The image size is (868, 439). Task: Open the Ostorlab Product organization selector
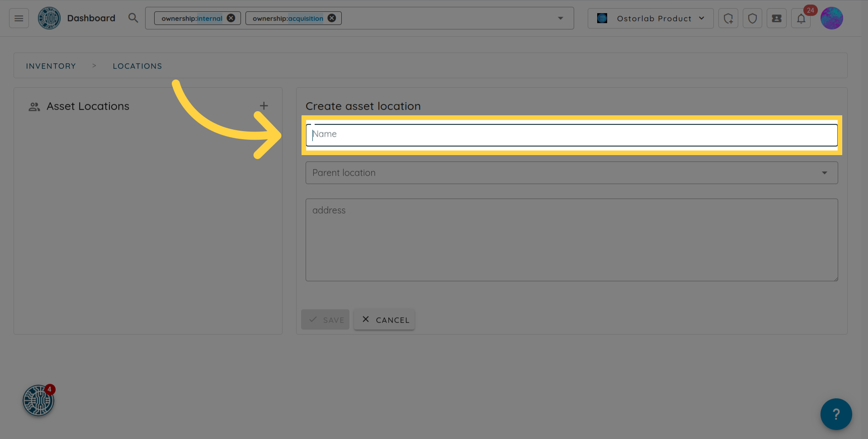pyautogui.click(x=650, y=19)
